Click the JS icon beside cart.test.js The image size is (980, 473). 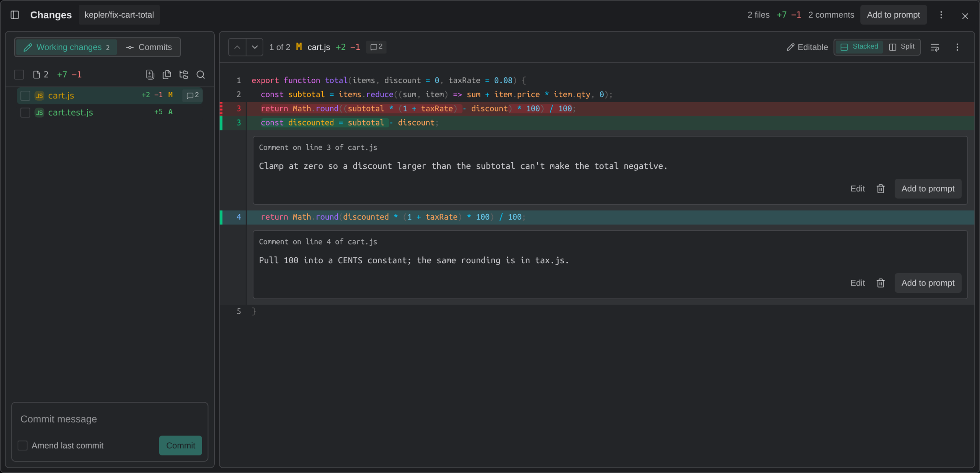click(x=39, y=113)
